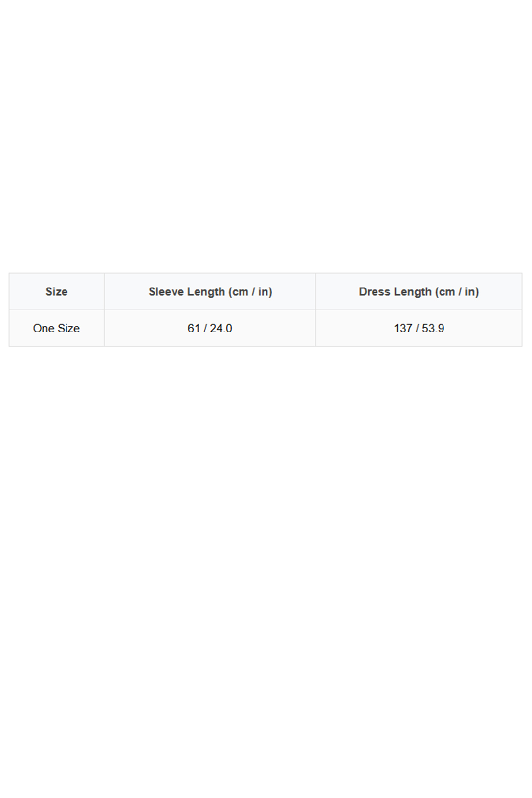Click the word "Sleeve" in the header
The image size is (532, 798).
[x=166, y=292]
